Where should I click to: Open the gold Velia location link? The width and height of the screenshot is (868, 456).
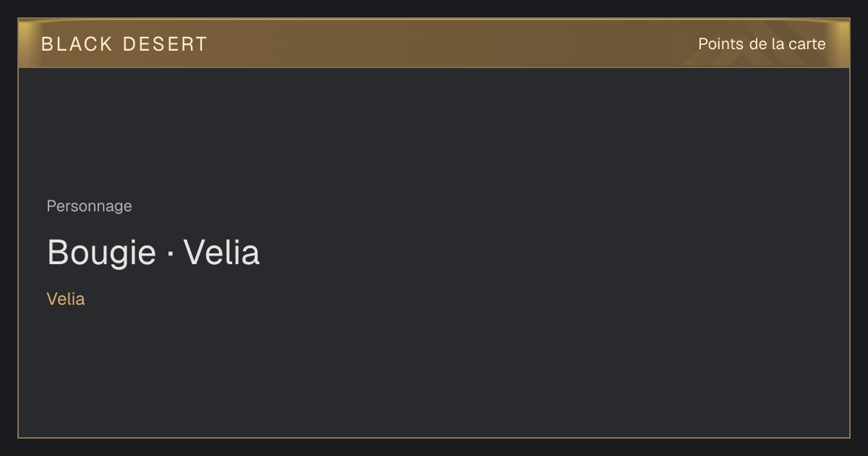[66, 299]
